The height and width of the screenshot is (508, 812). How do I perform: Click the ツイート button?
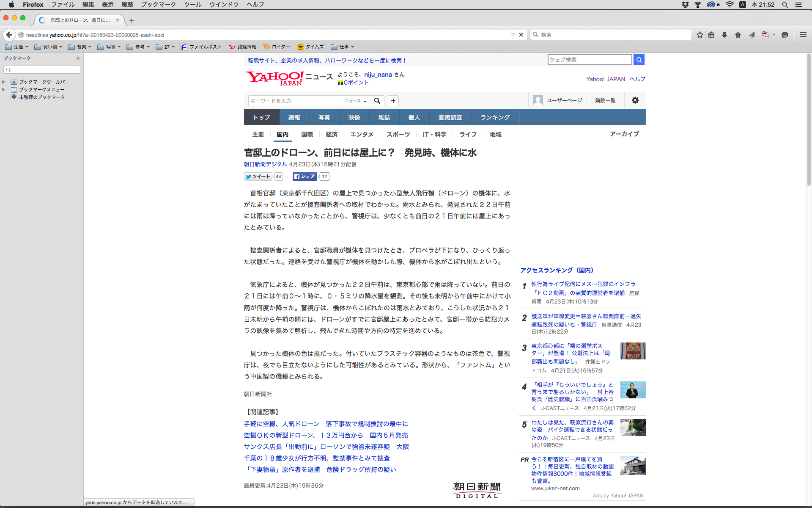point(258,177)
